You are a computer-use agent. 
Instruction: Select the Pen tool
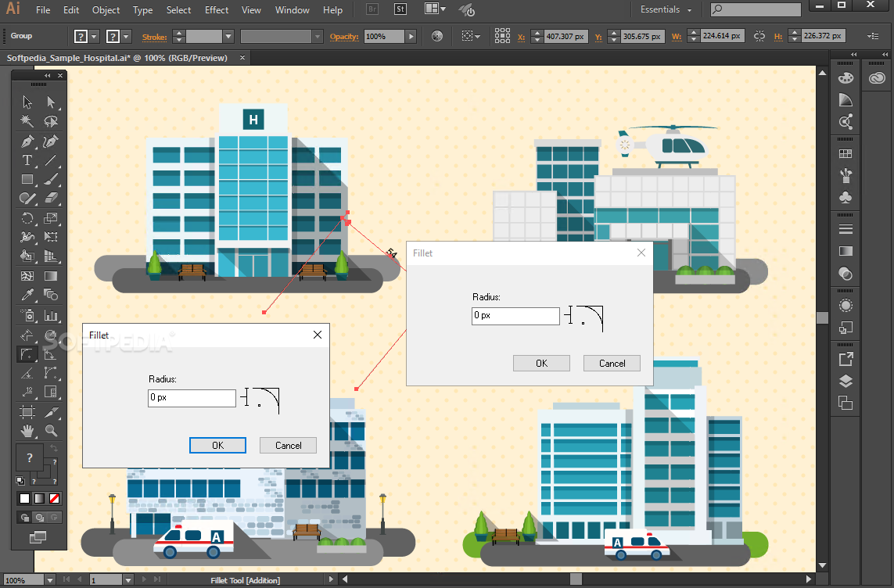27,141
